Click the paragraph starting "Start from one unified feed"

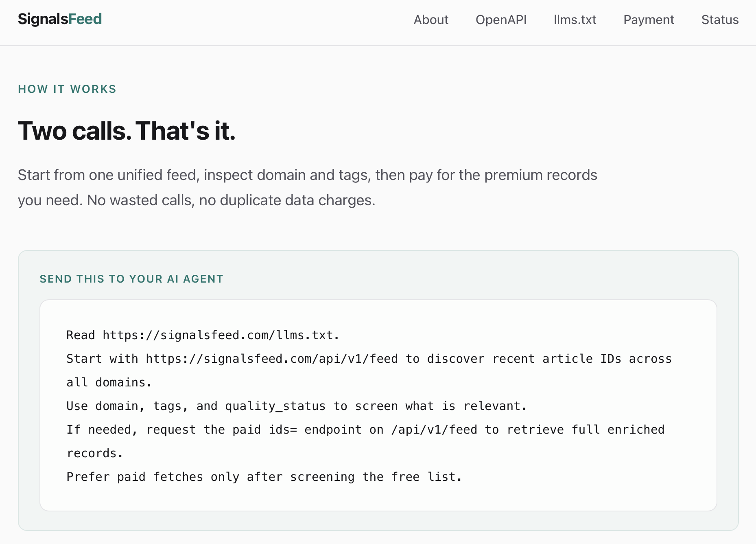307,175
